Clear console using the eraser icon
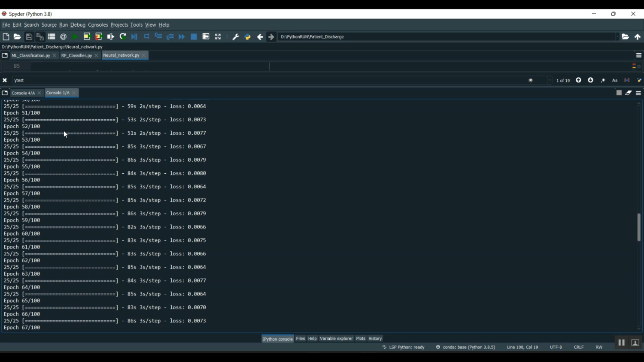Image resolution: width=644 pixels, height=362 pixels. 629,93
